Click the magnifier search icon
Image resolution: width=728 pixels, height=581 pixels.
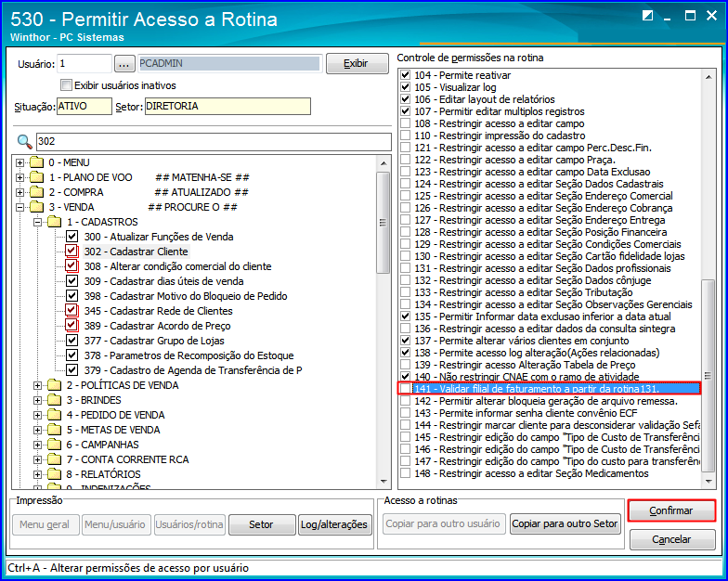point(24,141)
